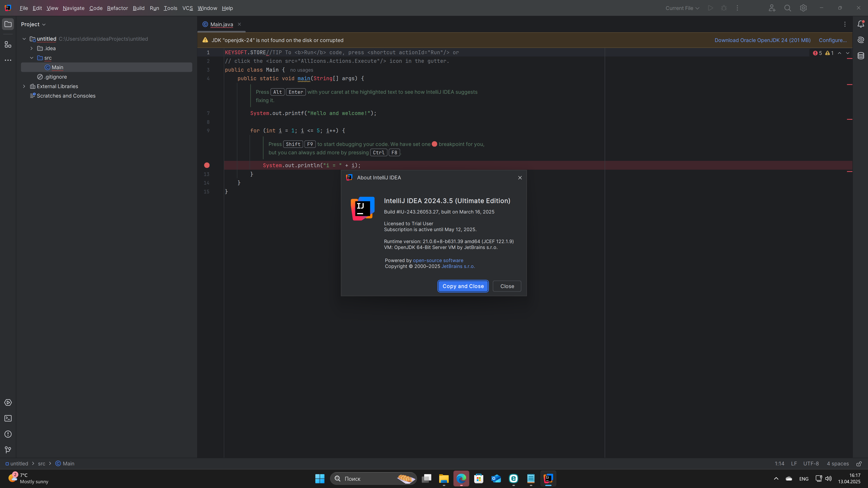Show more tool windows ellipsis in left sidebar
Viewport: 868px width, 488px height.
point(8,60)
